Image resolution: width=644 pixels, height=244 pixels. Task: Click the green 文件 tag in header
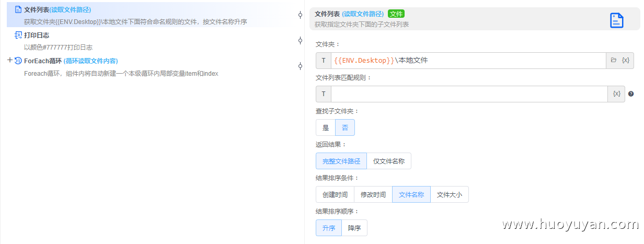(396, 14)
